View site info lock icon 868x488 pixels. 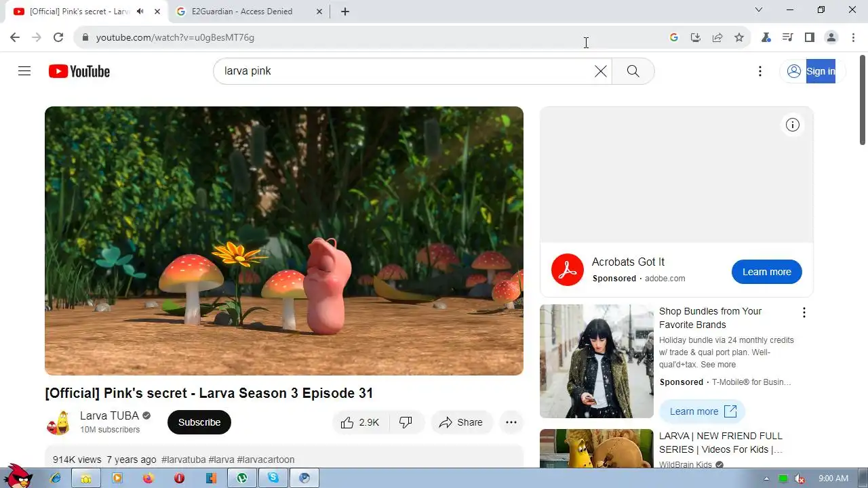pyautogui.click(x=85, y=37)
